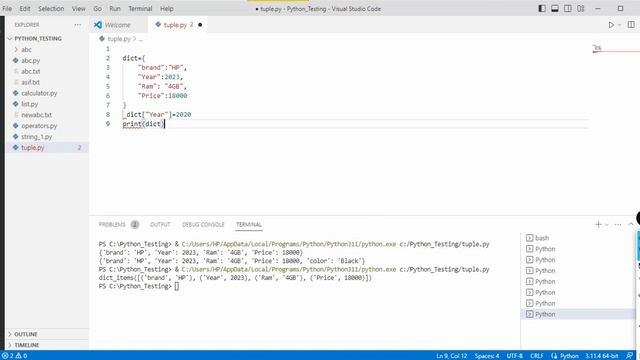Collapse the PYTHON_TESTING folder section
This screenshot has width=640, height=360.
[x=38, y=38]
